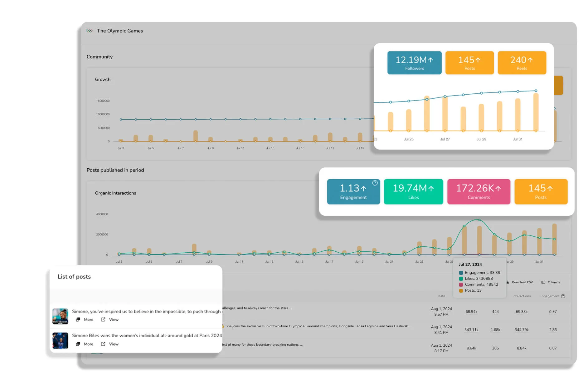
Task: Click the thumbnail of the Simone inspired post
Action: click(60, 316)
